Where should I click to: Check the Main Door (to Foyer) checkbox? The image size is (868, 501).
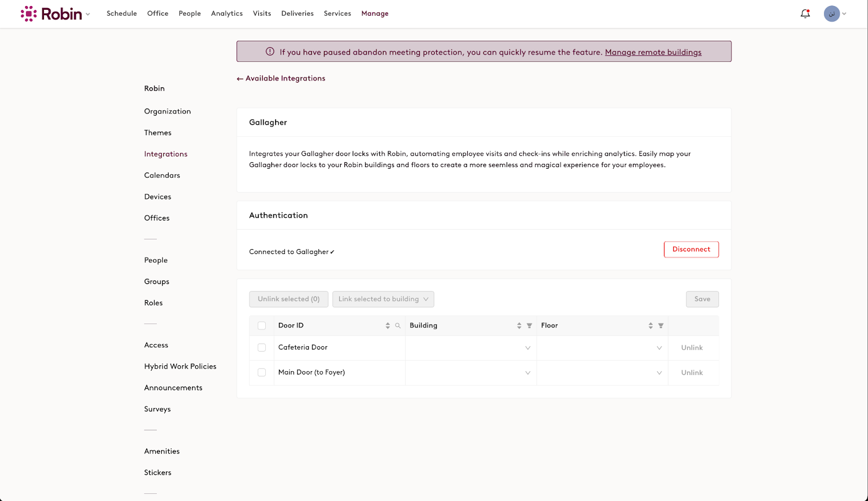click(261, 372)
